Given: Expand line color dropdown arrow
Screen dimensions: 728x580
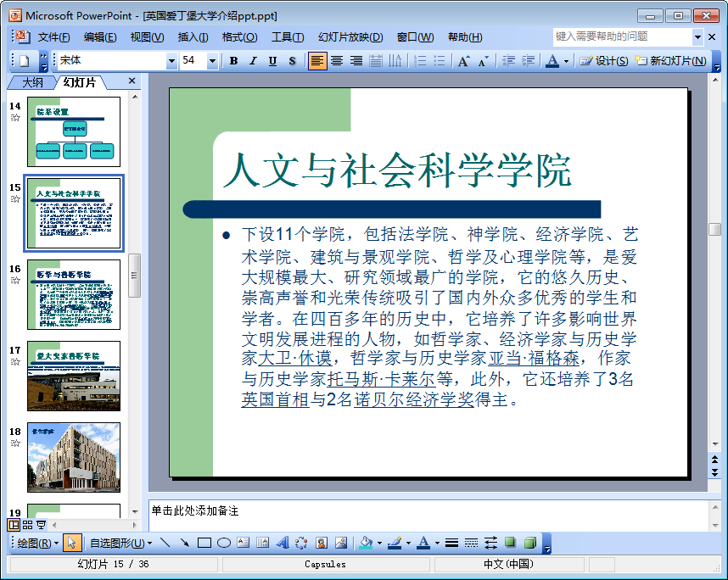Looking at the screenshot, I should pos(408,543).
